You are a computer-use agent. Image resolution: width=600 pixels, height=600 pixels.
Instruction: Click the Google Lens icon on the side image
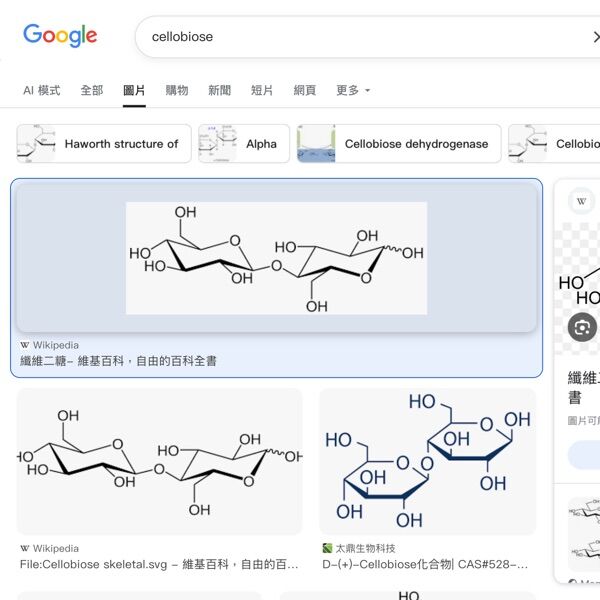[582, 326]
